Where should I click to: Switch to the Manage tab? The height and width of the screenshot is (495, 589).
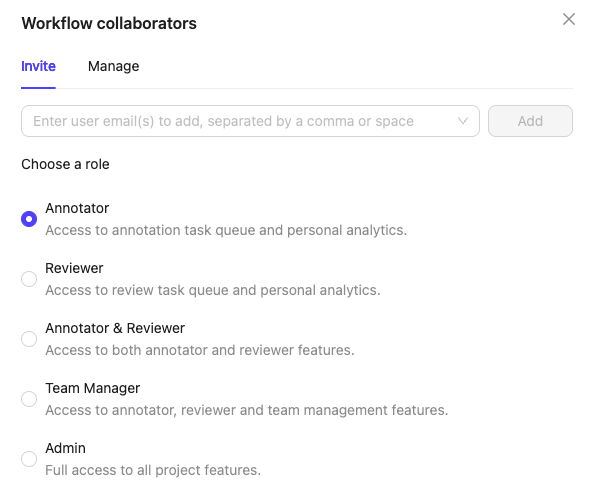(x=113, y=66)
